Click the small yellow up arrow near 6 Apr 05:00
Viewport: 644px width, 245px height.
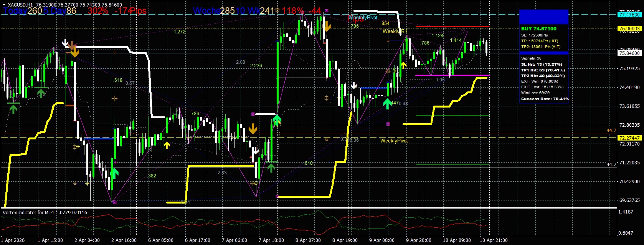[167, 145]
